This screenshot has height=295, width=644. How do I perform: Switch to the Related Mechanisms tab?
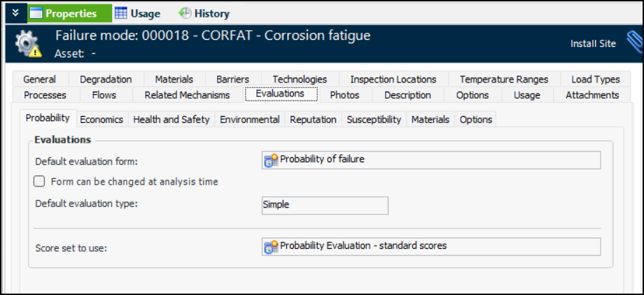pyautogui.click(x=187, y=95)
